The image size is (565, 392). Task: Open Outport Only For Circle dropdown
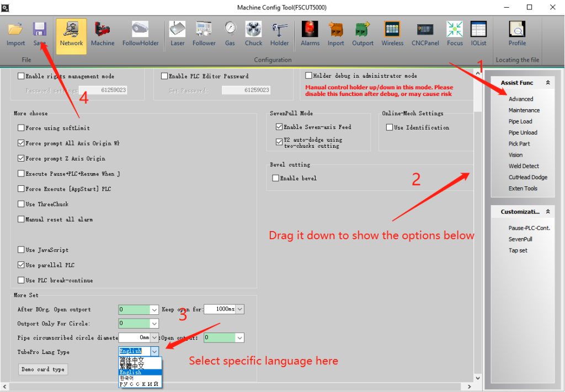pyautogui.click(x=154, y=324)
